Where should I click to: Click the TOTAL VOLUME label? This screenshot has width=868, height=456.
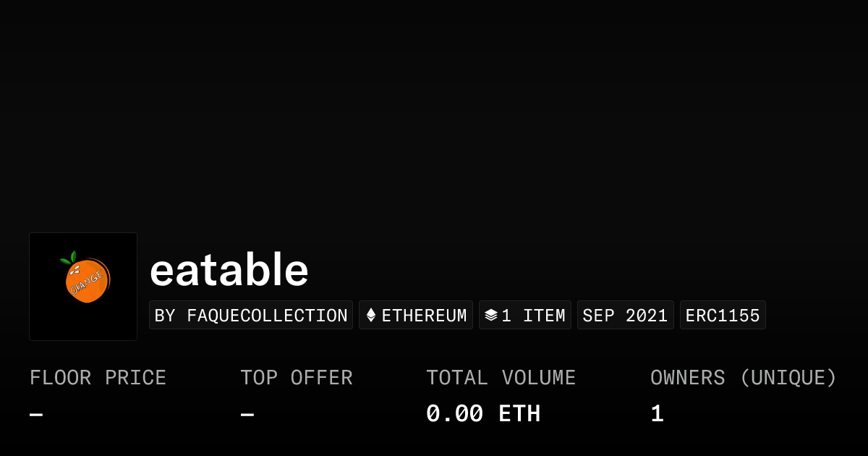click(501, 378)
